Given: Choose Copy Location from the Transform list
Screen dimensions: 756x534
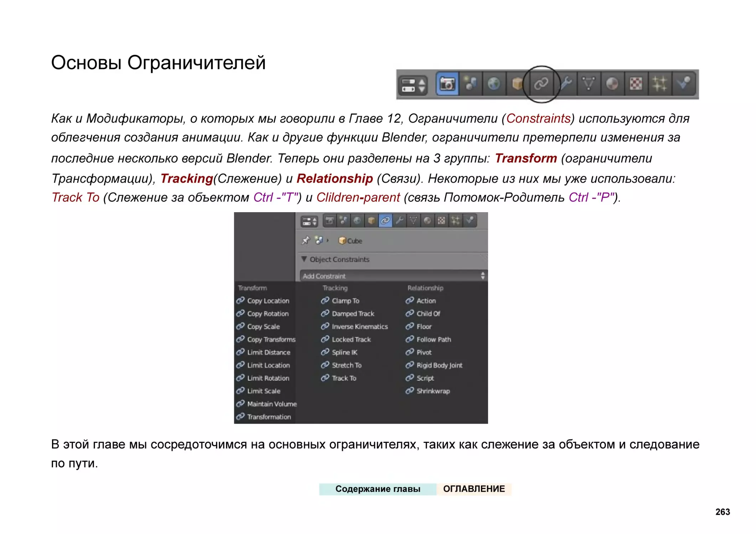Looking at the screenshot, I should [x=263, y=301].
